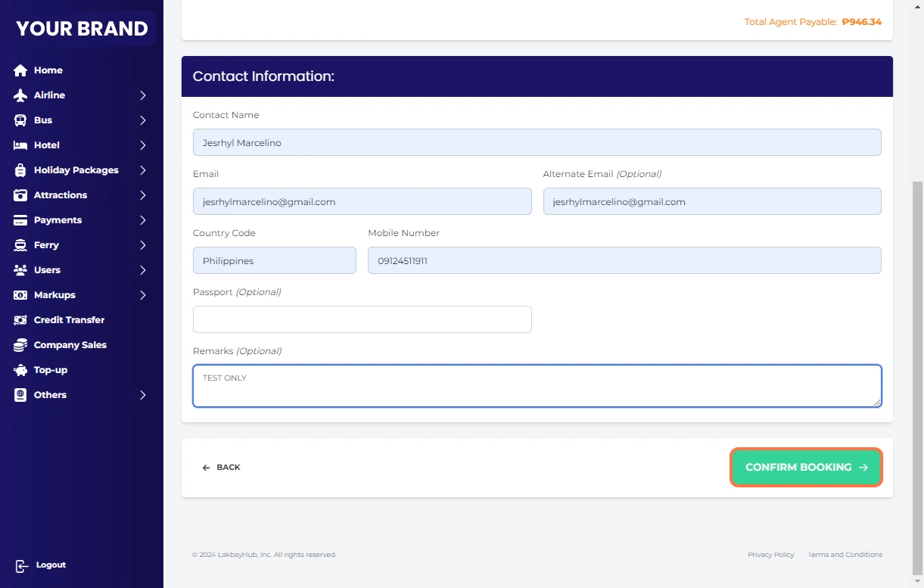Open the Privacy Policy link

[770, 555]
